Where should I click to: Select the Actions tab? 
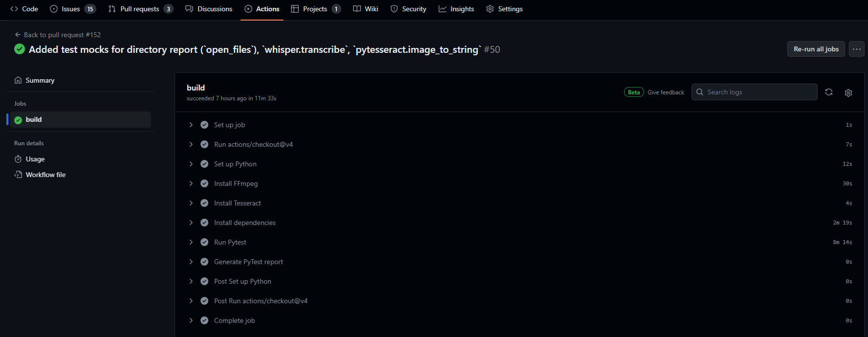pos(262,9)
